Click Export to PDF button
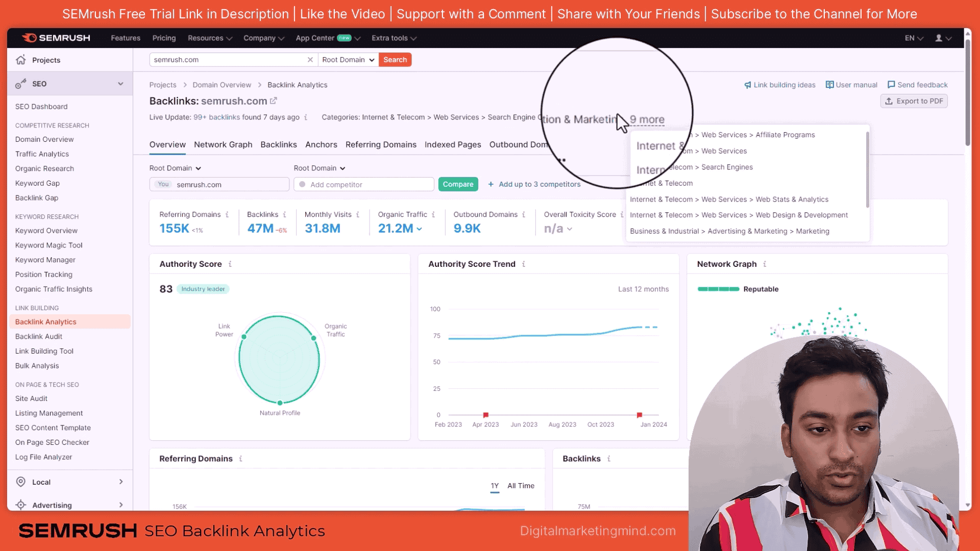This screenshot has height=551, width=980. coord(914,101)
